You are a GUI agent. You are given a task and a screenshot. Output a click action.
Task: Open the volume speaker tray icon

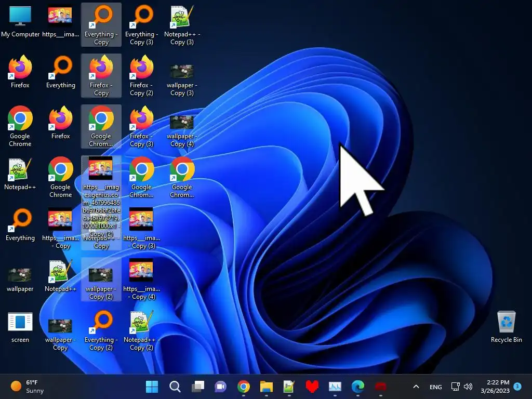pyautogui.click(x=468, y=387)
